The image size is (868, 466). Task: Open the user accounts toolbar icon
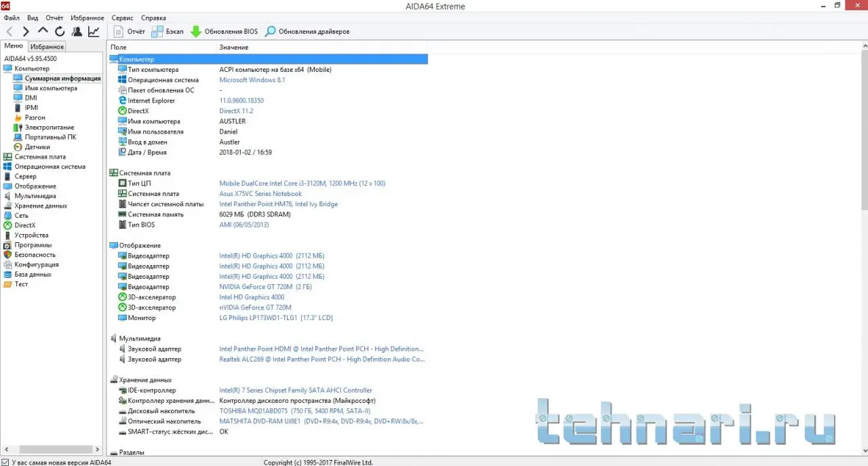click(x=77, y=31)
